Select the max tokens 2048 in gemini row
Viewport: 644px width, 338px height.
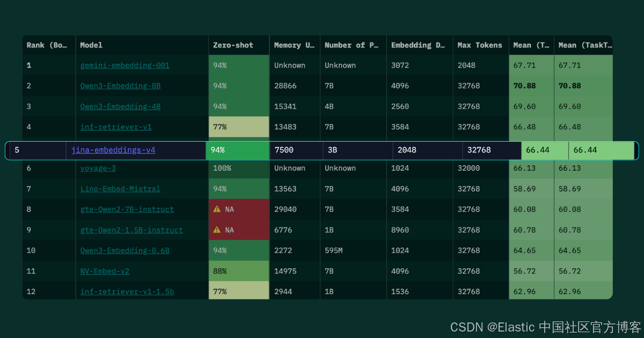(x=467, y=65)
